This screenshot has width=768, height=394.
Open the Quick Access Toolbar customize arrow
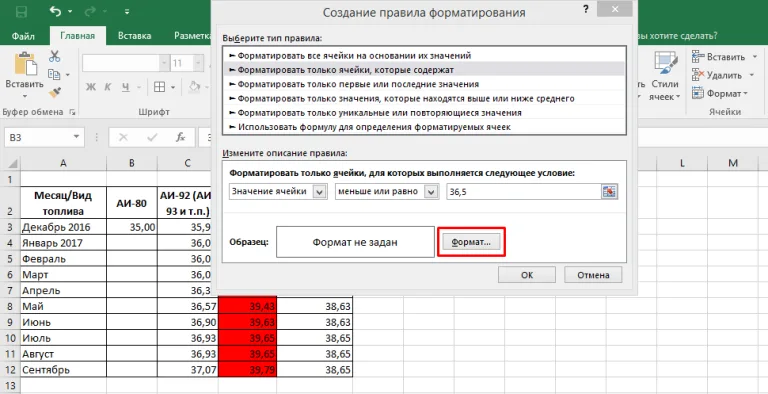point(127,11)
